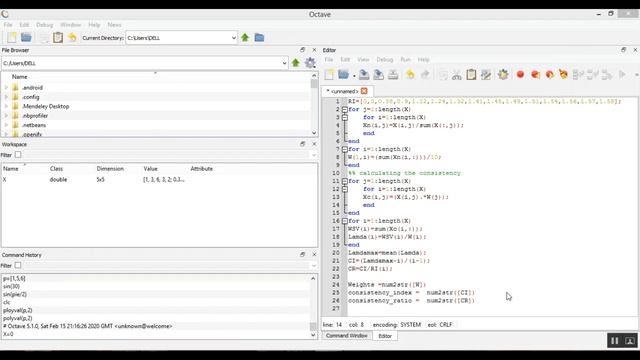The width and height of the screenshot is (640, 360).
Task: Undock the Command History panel
Action: coord(302,254)
